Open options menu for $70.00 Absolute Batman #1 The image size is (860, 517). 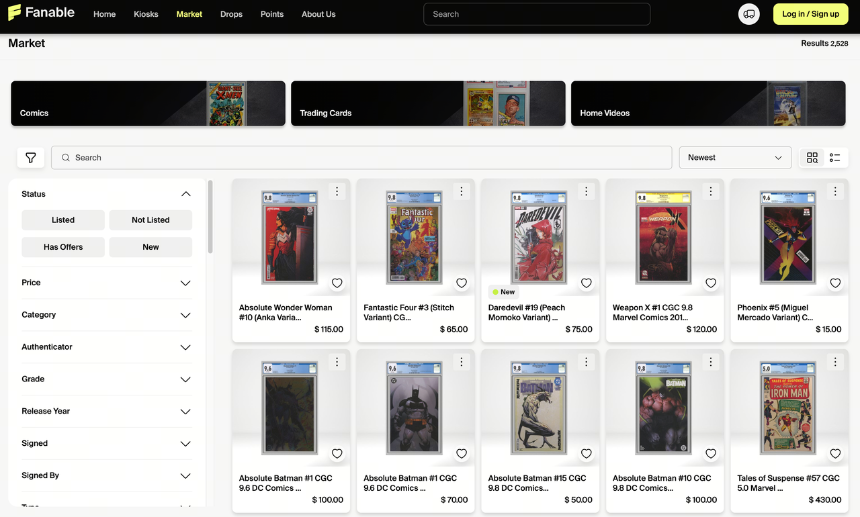461,362
